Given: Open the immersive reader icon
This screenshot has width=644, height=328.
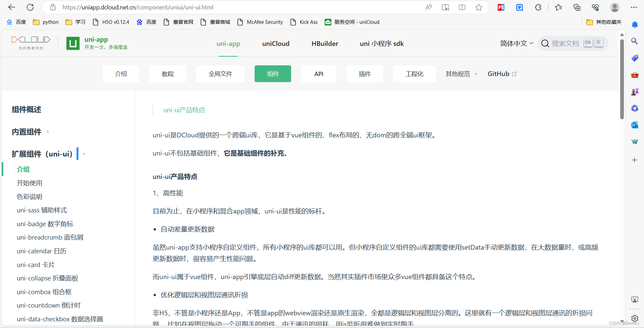Looking at the screenshot, I should [x=445, y=7].
